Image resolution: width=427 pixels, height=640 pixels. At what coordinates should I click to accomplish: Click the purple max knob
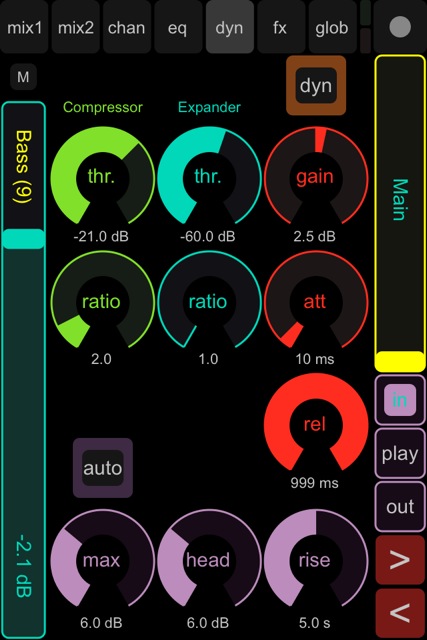coord(102,560)
